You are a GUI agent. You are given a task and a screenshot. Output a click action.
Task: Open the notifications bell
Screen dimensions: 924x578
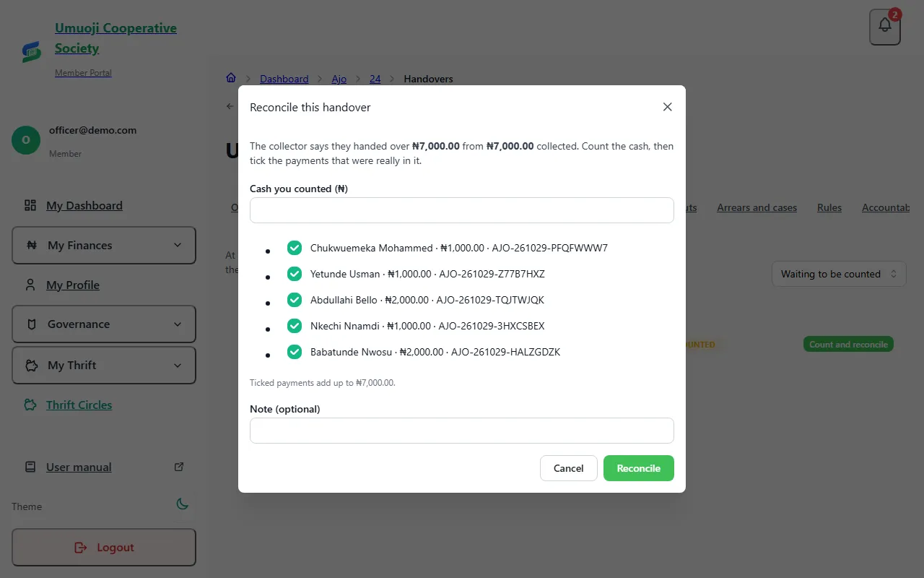tap(885, 27)
